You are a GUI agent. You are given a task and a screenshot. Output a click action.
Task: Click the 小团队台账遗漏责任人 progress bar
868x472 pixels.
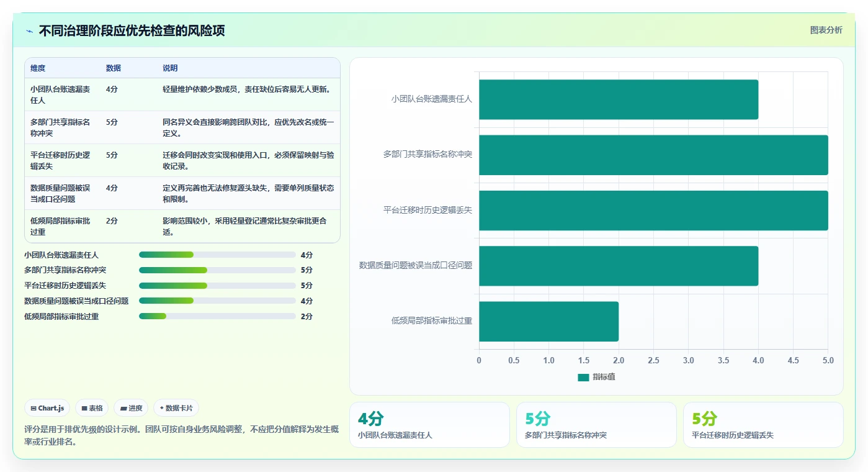tap(217, 255)
